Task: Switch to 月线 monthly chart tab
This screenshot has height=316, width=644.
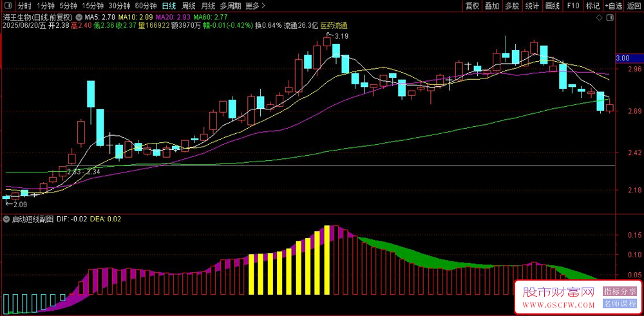Action: tap(208, 6)
